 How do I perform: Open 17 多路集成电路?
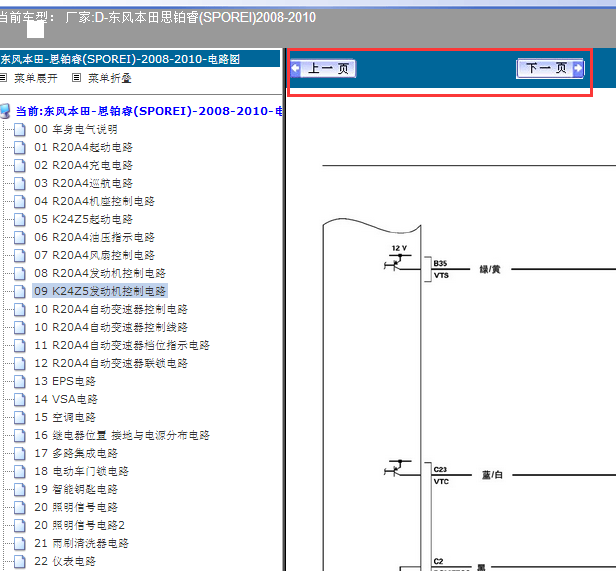pos(76,453)
